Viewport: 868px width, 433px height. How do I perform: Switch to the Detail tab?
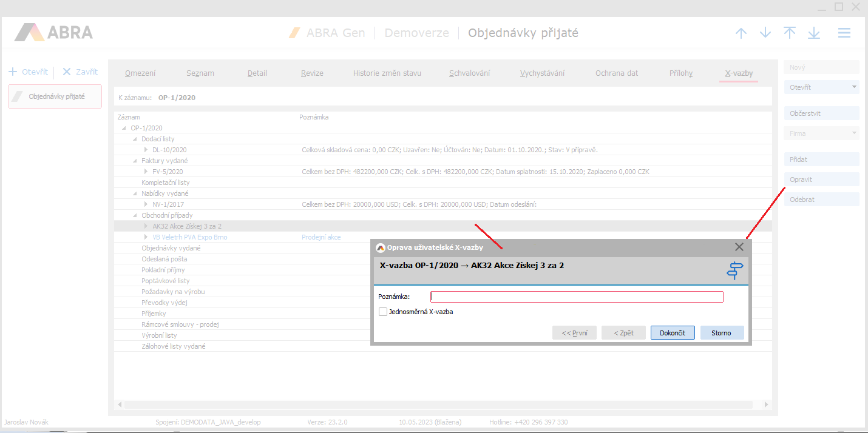257,73
